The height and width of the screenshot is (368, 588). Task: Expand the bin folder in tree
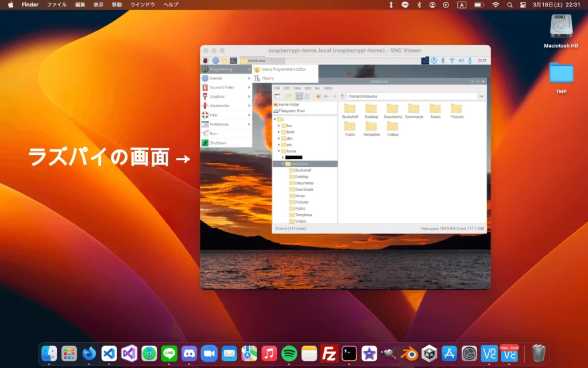[278, 126]
